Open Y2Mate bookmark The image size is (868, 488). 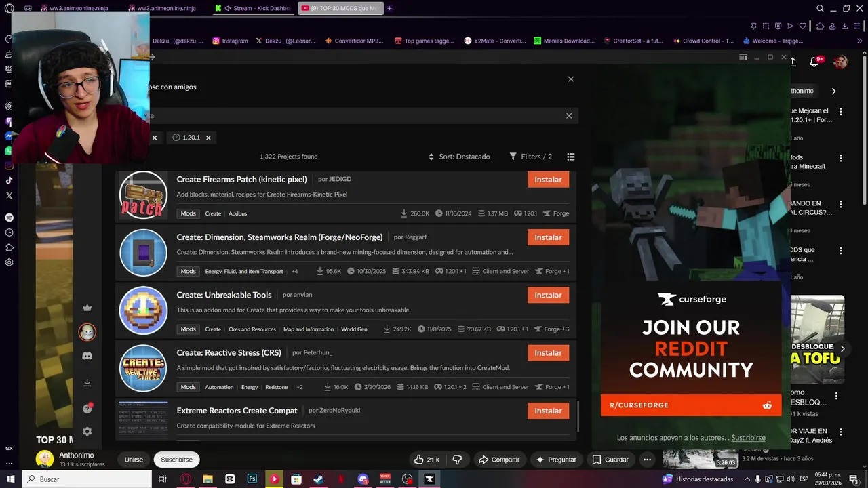(495, 41)
